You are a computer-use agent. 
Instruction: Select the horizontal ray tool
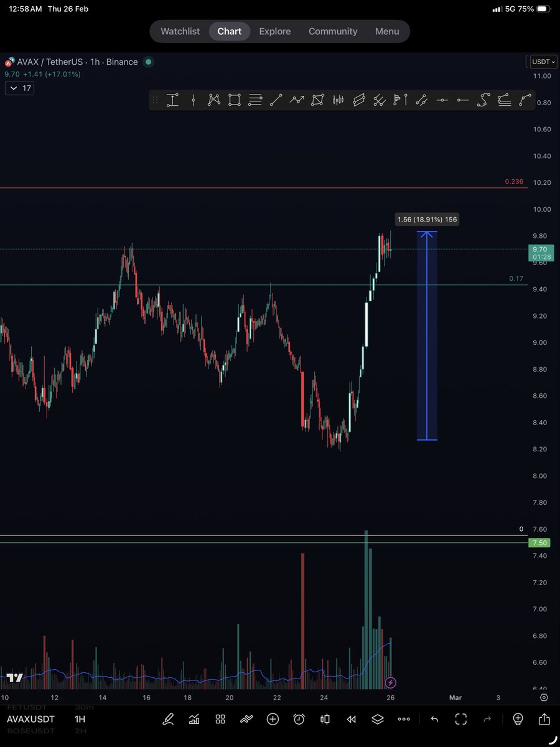[463, 100]
